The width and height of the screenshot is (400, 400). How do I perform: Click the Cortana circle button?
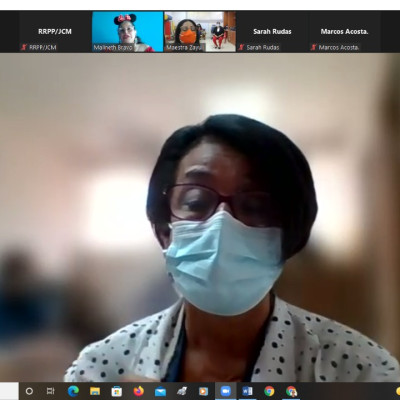[29, 391]
